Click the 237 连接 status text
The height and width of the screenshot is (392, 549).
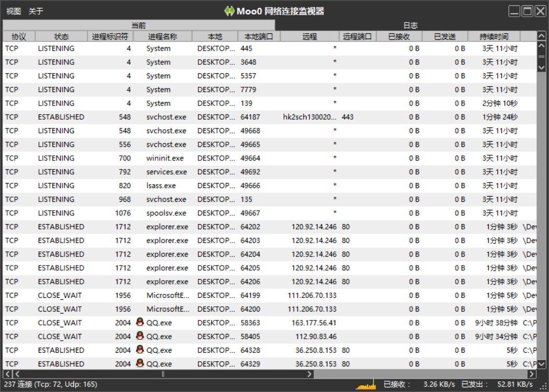50,384
